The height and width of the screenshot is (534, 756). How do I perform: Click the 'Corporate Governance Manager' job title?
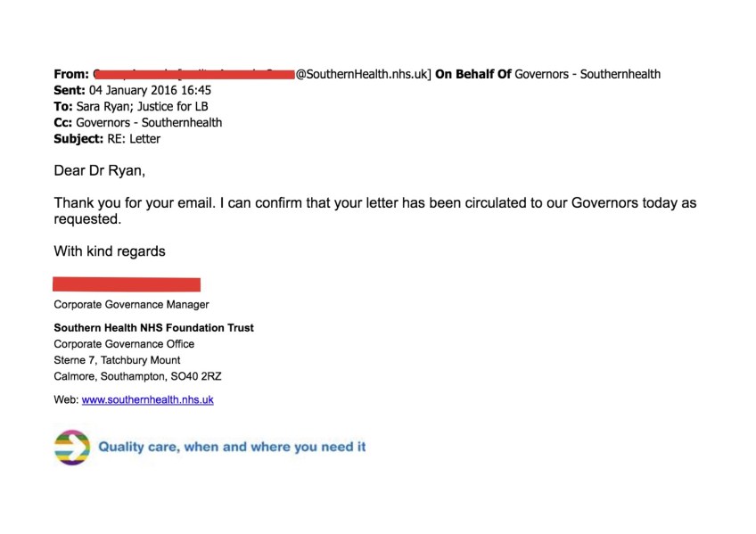[131, 305]
